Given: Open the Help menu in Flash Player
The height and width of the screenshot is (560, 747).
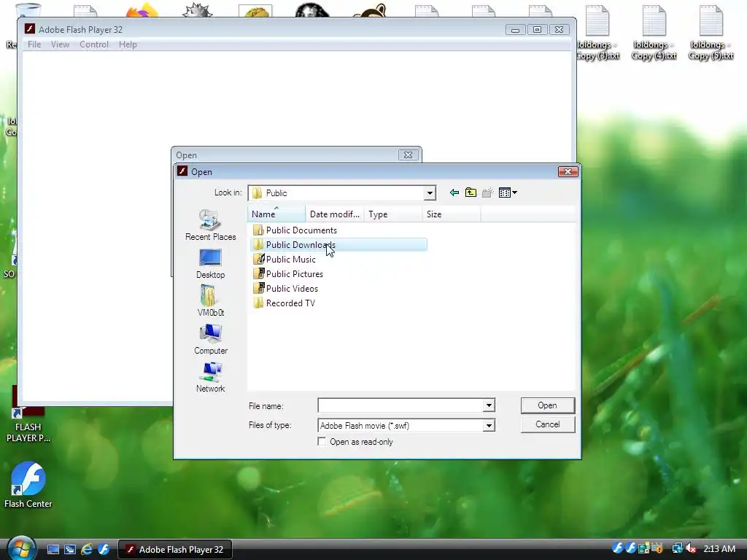Looking at the screenshot, I should 128,44.
